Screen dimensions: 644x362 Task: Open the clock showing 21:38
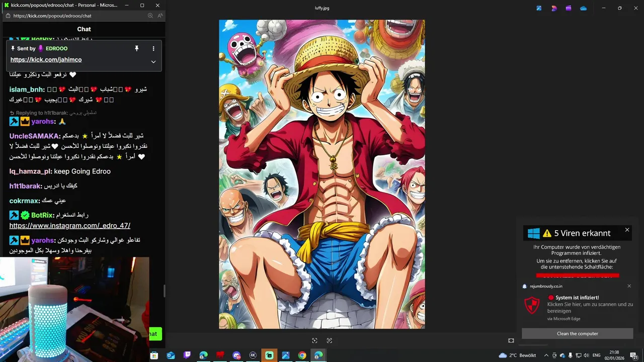614,355
